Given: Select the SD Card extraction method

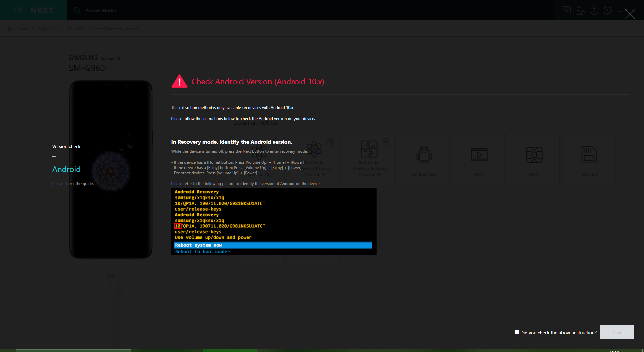Looking at the screenshot, I should [589, 159].
